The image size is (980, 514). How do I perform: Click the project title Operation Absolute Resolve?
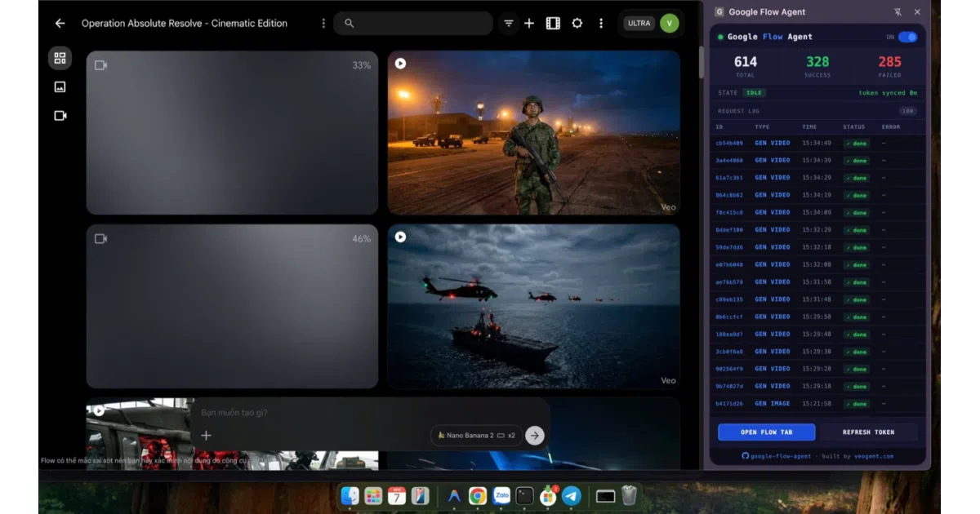(185, 24)
